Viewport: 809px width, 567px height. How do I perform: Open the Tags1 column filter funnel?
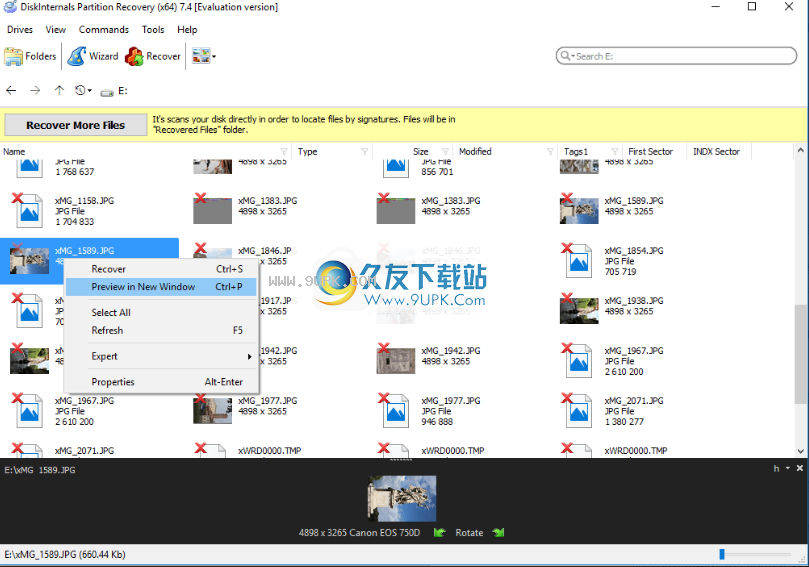[614, 152]
